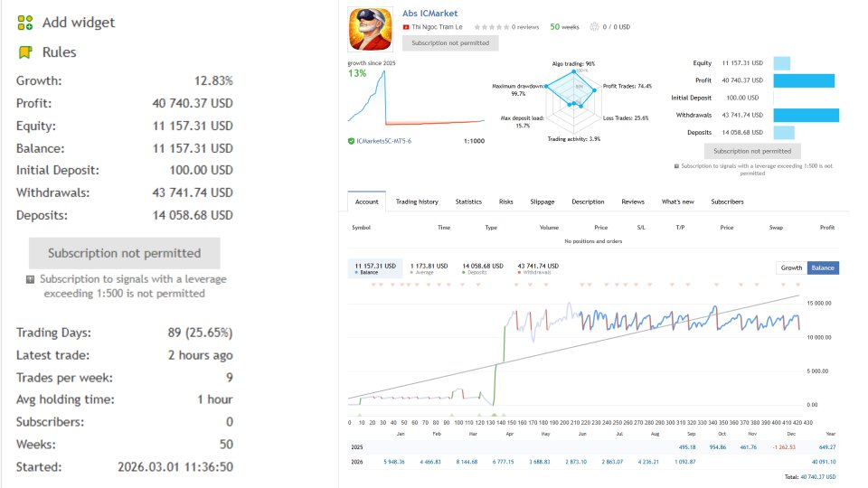Click the Subscription not permitted button under title
Viewport: 868px width, 488px height.
tap(450, 43)
